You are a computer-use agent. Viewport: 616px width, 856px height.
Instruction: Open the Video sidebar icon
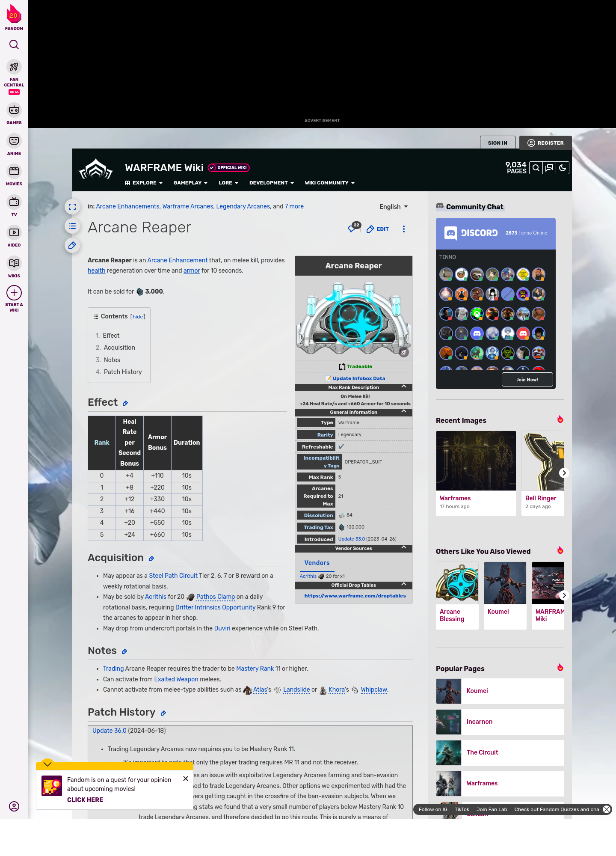point(14,232)
